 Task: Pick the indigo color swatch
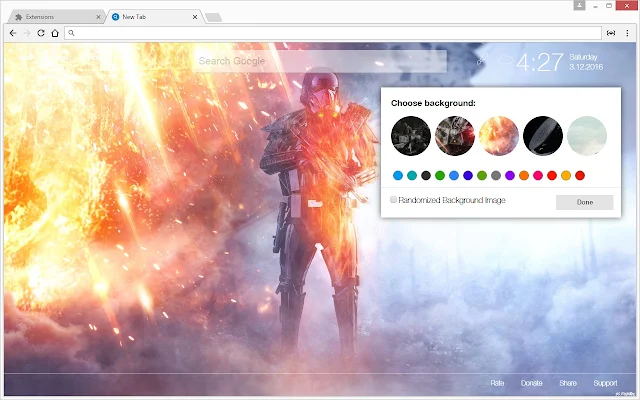pos(468,176)
